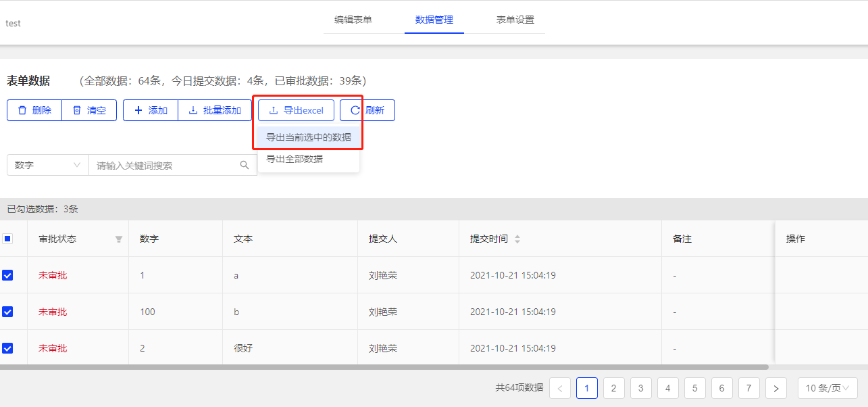Open the 数字 field selector dropdown
Screen dimensions: 868x407
(x=48, y=165)
